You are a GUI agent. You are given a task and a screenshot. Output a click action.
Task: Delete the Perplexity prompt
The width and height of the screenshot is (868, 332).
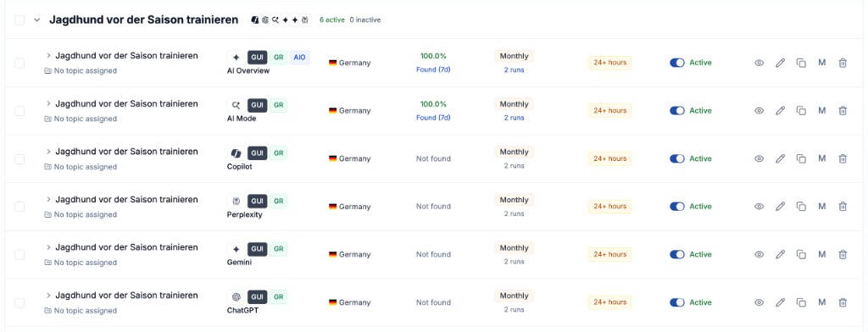843,207
